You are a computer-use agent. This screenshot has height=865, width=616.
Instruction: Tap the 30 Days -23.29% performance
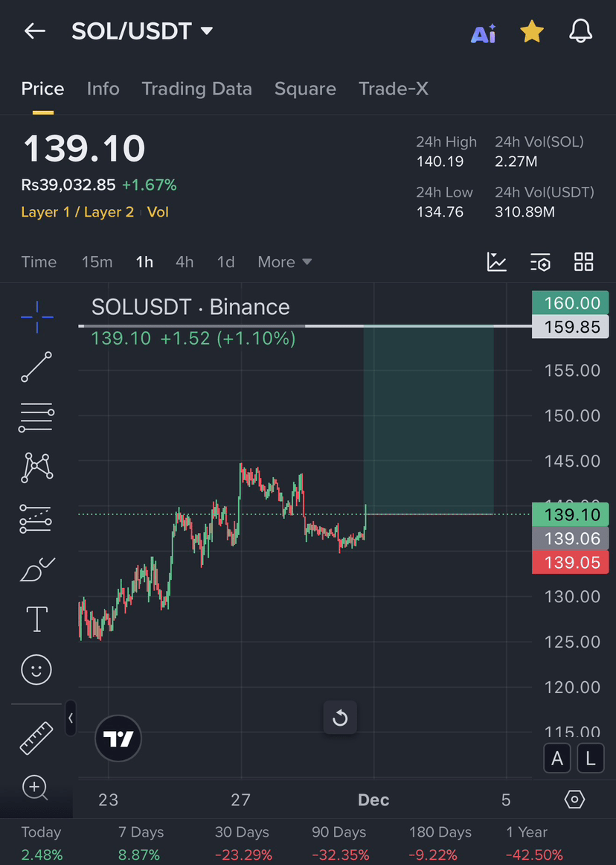[243, 843]
